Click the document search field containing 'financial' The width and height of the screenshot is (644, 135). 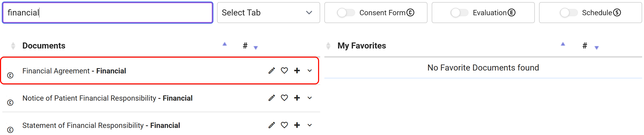pos(107,13)
